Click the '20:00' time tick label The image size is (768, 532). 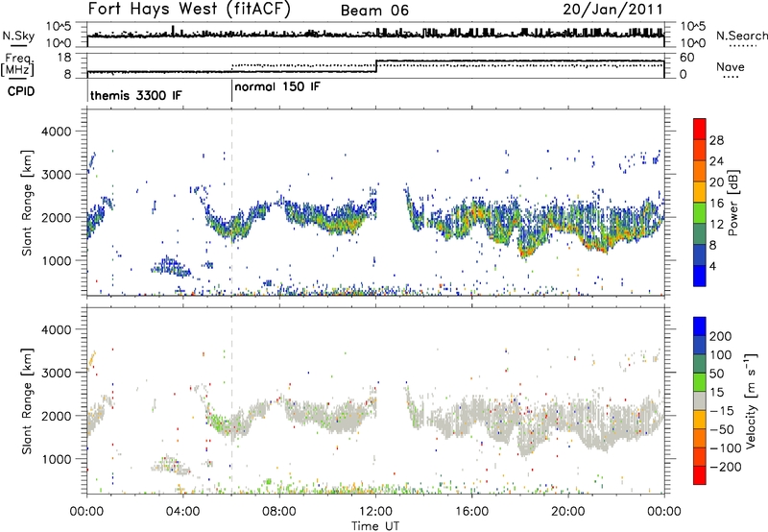pyautogui.click(x=567, y=512)
